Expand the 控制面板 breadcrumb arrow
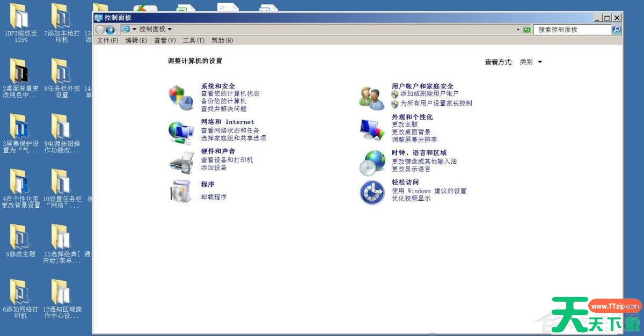This screenshot has height=336, width=644. 170,29
